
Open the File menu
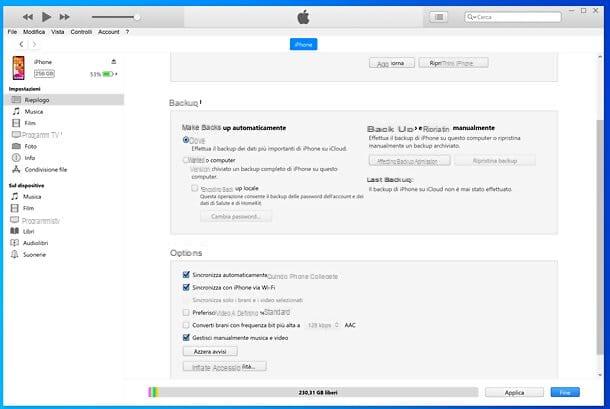[x=12, y=32]
